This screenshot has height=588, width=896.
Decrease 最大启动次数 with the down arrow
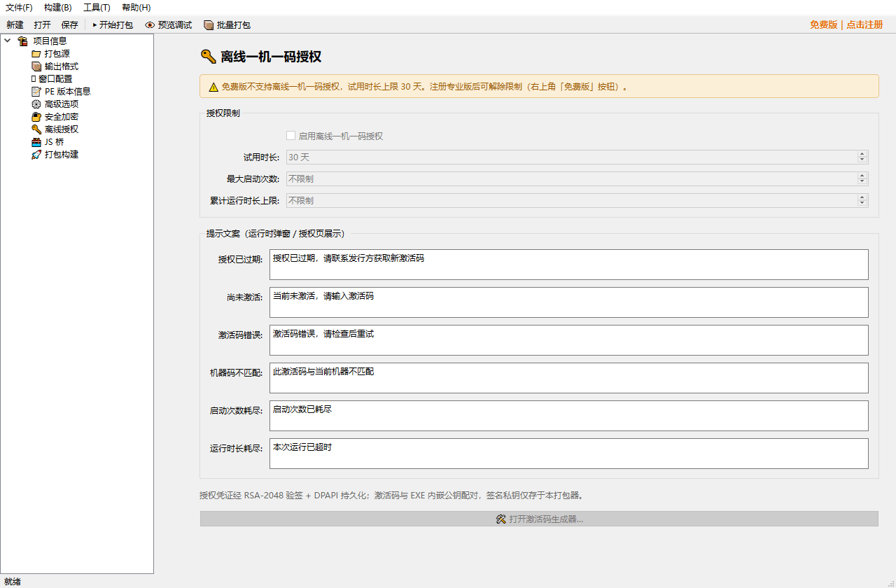click(x=862, y=182)
